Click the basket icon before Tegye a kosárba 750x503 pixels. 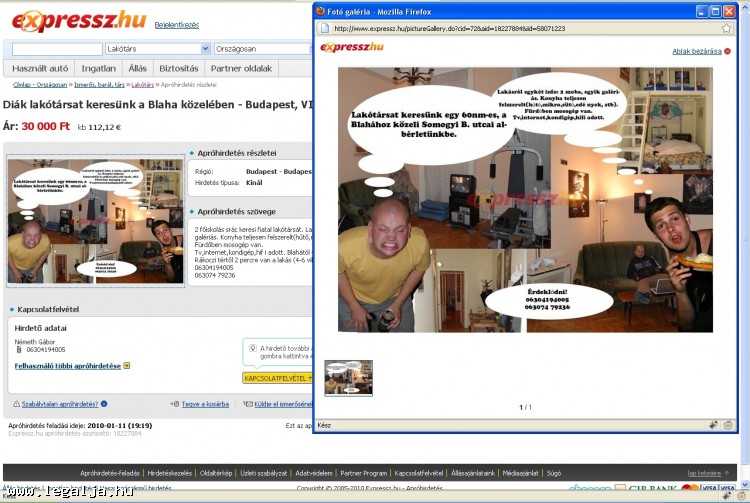coord(175,404)
